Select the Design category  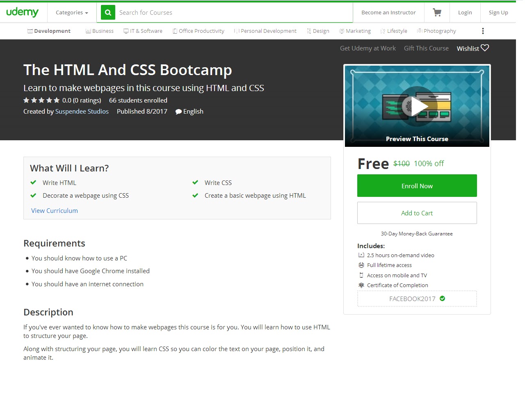(318, 31)
